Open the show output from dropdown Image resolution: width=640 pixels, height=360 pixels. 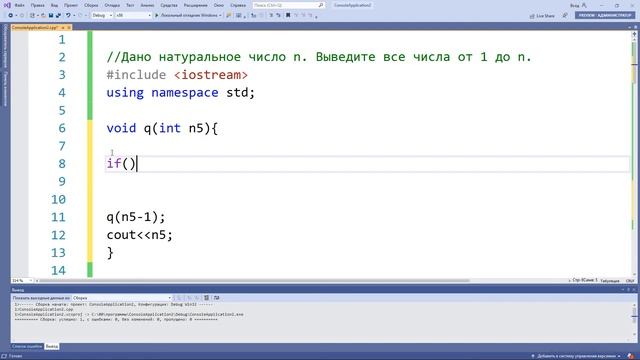pos(122,298)
